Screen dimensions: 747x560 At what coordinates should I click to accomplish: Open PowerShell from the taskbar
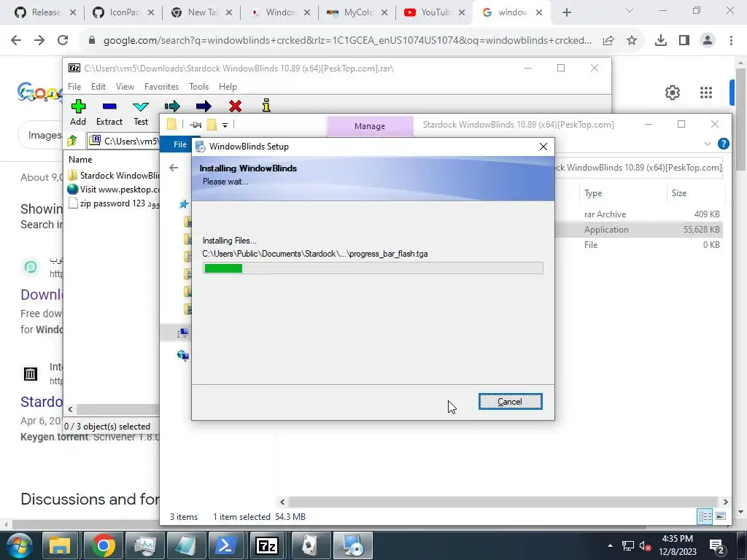(x=225, y=545)
